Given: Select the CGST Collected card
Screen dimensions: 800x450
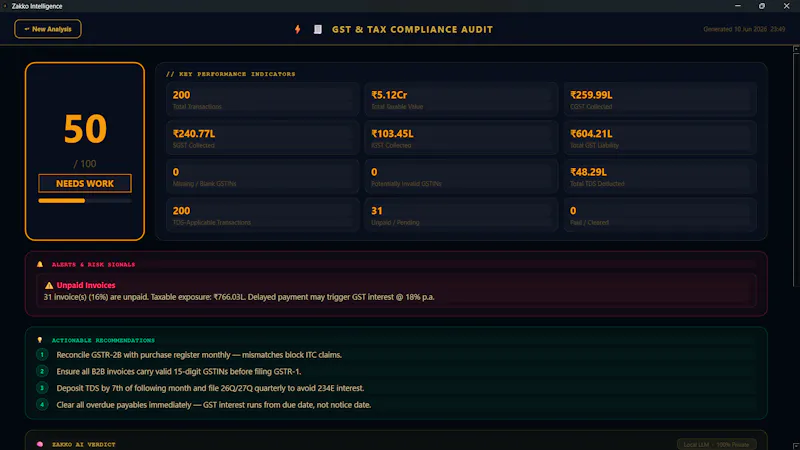Looking at the screenshot, I should 660,99.
